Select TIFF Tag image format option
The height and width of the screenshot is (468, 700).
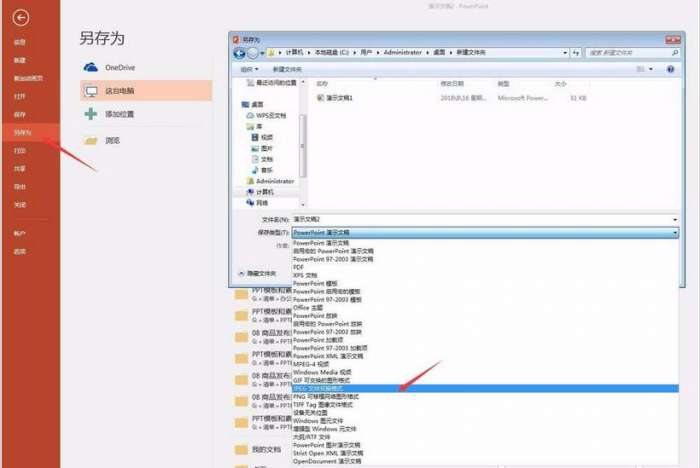tap(322, 405)
